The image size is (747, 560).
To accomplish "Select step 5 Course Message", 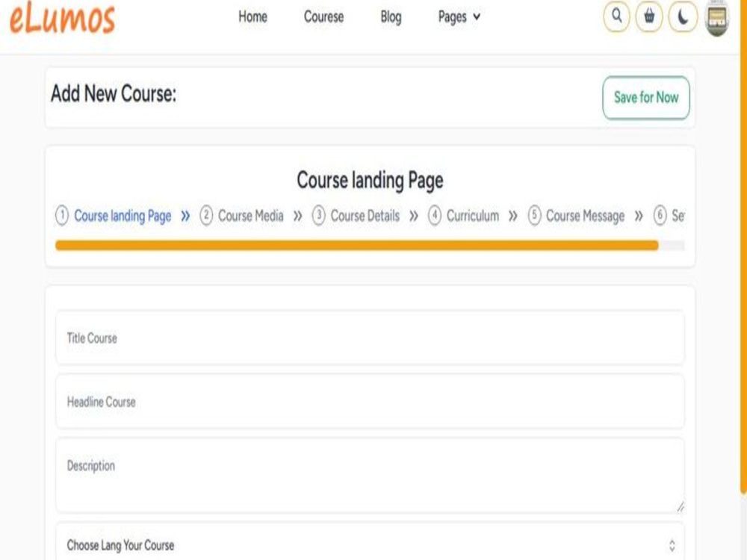I will point(577,216).
